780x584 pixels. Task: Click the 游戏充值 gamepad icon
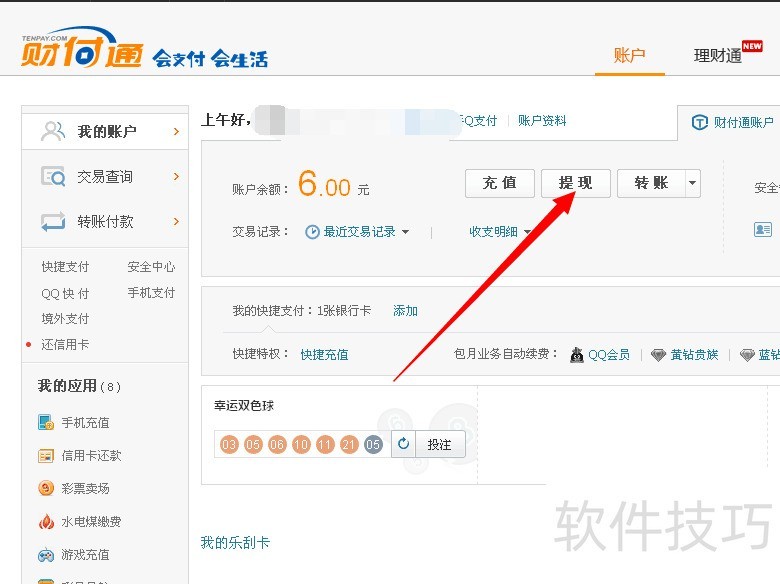click(46, 555)
